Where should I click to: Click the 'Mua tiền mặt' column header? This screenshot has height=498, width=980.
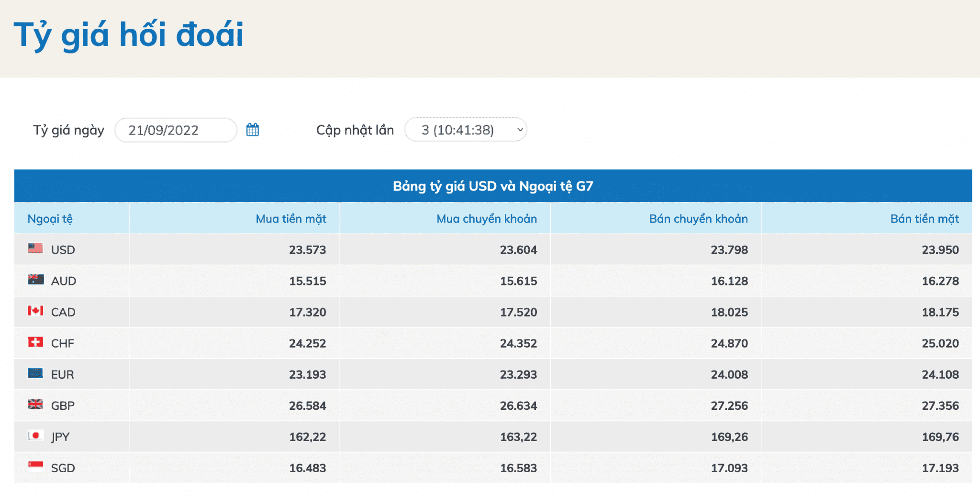click(290, 219)
